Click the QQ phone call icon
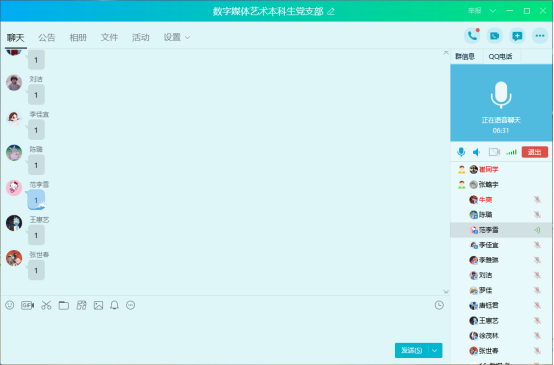This screenshot has height=365, width=554. tap(472, 36)
